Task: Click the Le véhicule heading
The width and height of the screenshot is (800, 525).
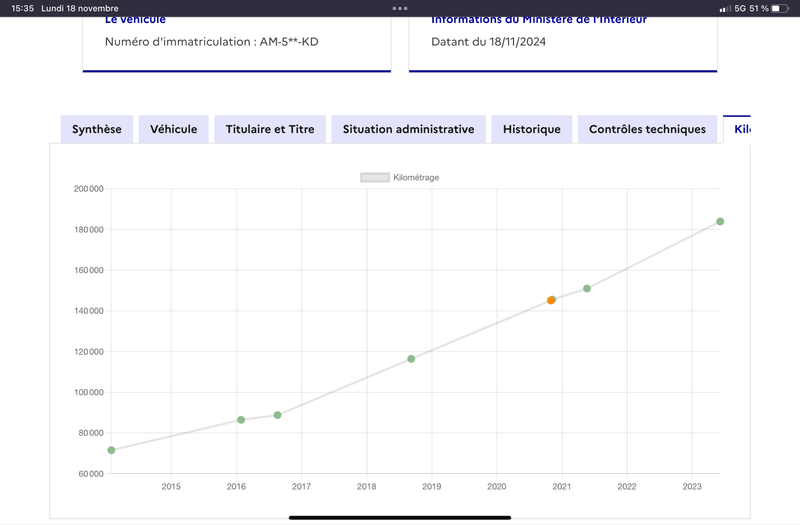Action: pos(135,20)
